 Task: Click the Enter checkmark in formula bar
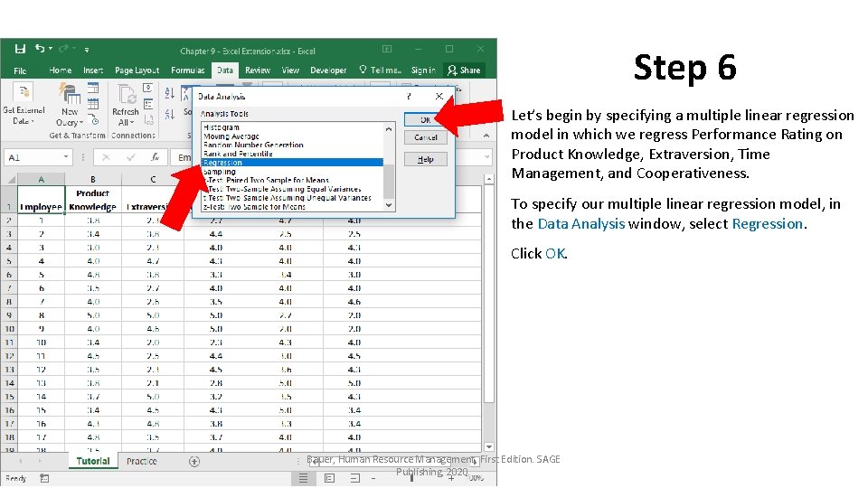130,157
